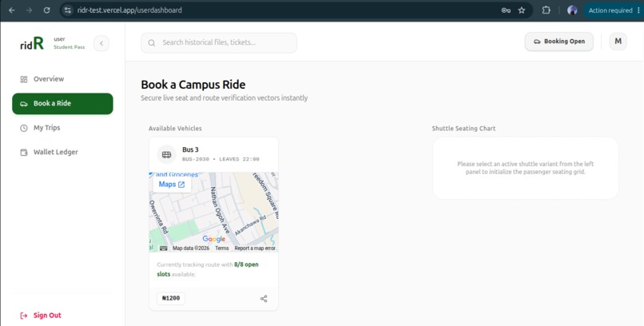Click the My Trips clock icon

tap(24, 128)
